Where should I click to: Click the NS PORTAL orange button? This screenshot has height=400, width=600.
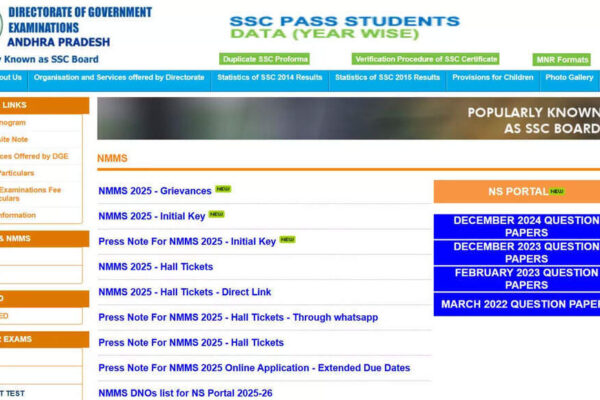[517, 191]
